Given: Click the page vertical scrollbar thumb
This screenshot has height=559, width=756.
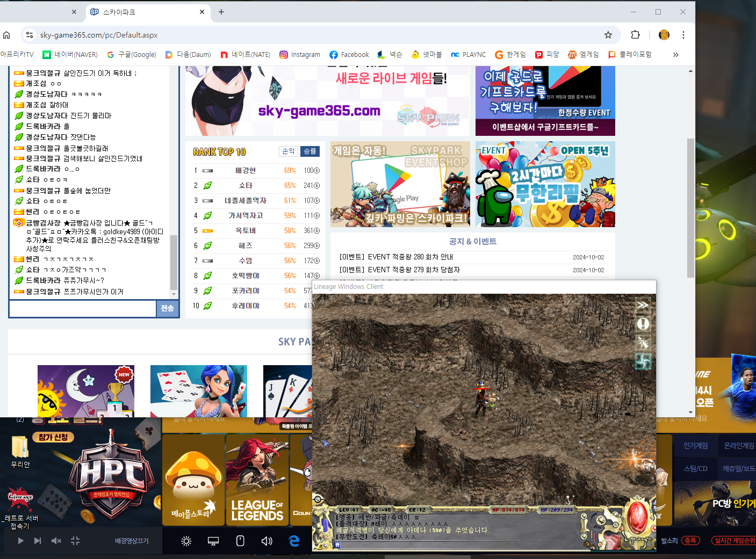Looking at the screenshot, I should 691,208.
